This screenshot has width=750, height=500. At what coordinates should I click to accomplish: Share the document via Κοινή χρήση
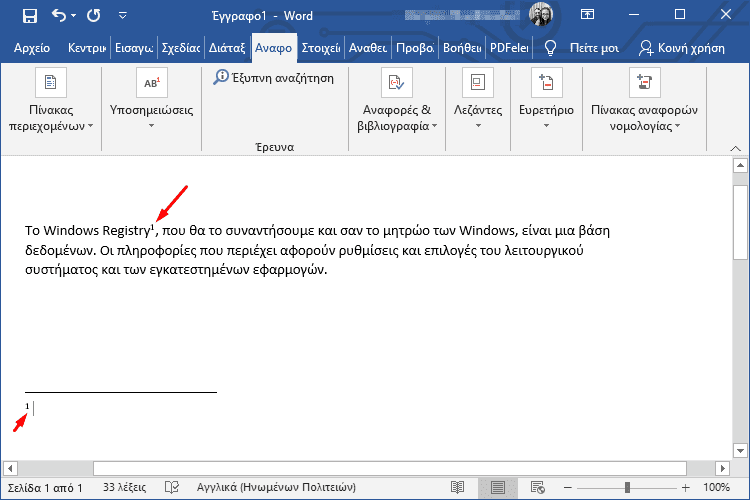click(x=682, y=48)
